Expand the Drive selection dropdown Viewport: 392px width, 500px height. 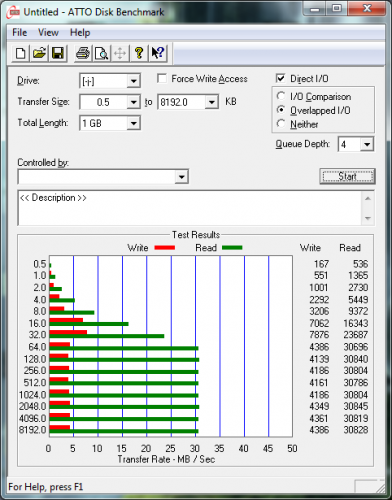(133, 81)
